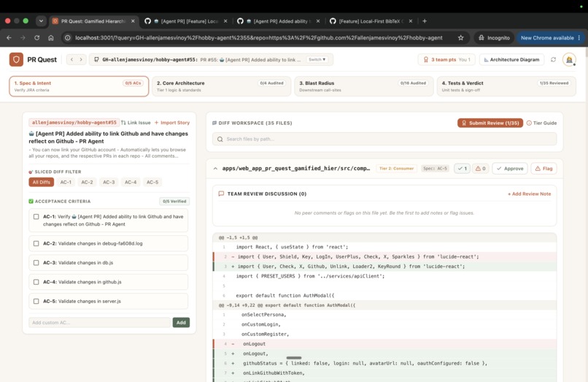Flag the current file
Viewport: 588px width, 382px height.
point(543,169)
